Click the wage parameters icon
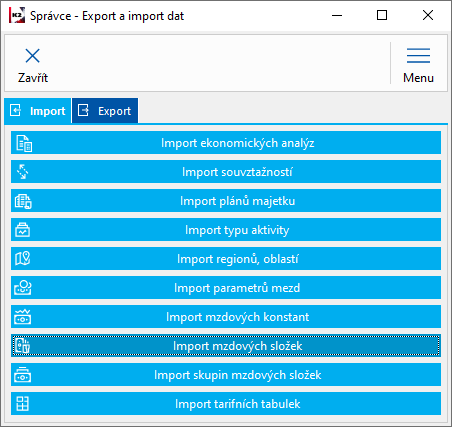Screen dimensions: 452x427 23,288
